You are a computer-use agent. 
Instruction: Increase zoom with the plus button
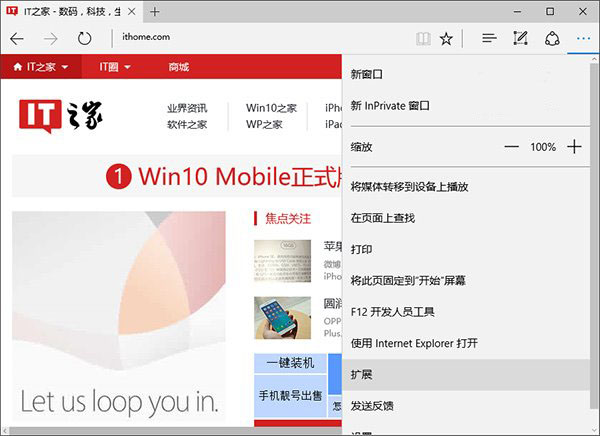(574, 147)
